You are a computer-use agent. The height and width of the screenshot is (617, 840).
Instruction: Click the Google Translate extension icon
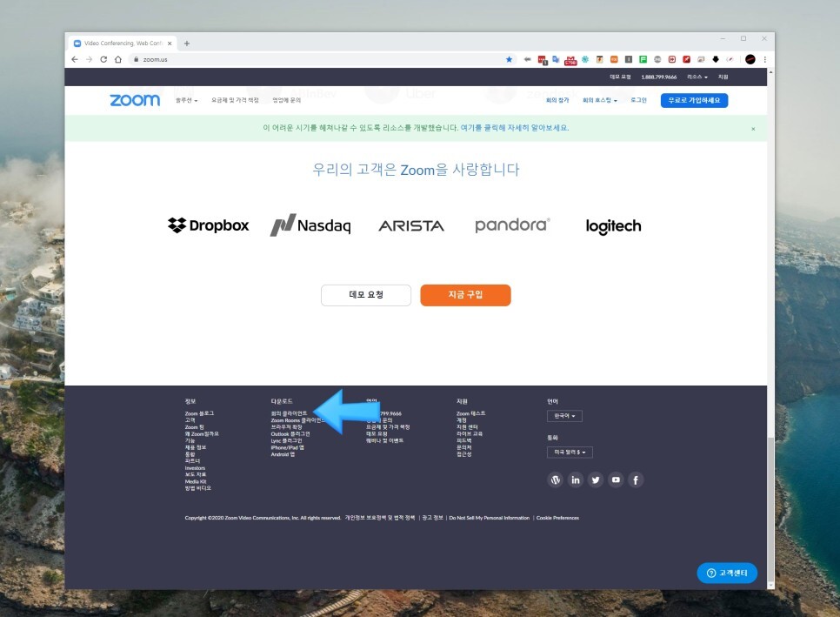(x=556, y=59)
